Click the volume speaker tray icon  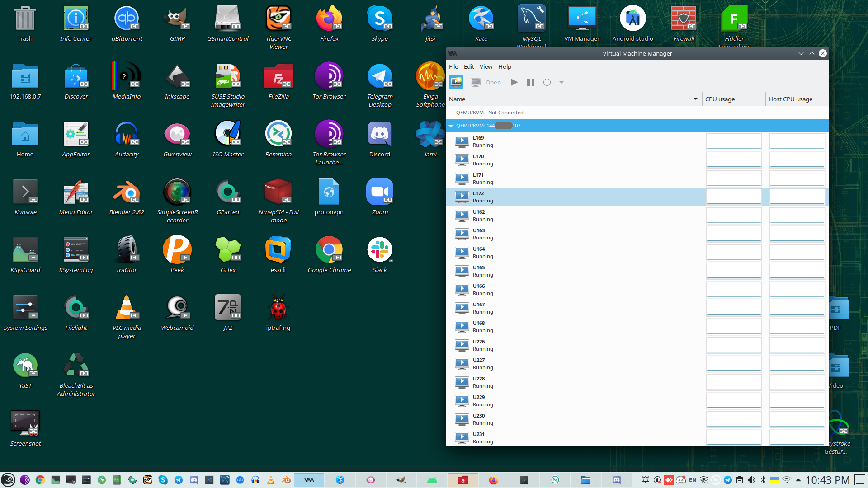(751, 480)
